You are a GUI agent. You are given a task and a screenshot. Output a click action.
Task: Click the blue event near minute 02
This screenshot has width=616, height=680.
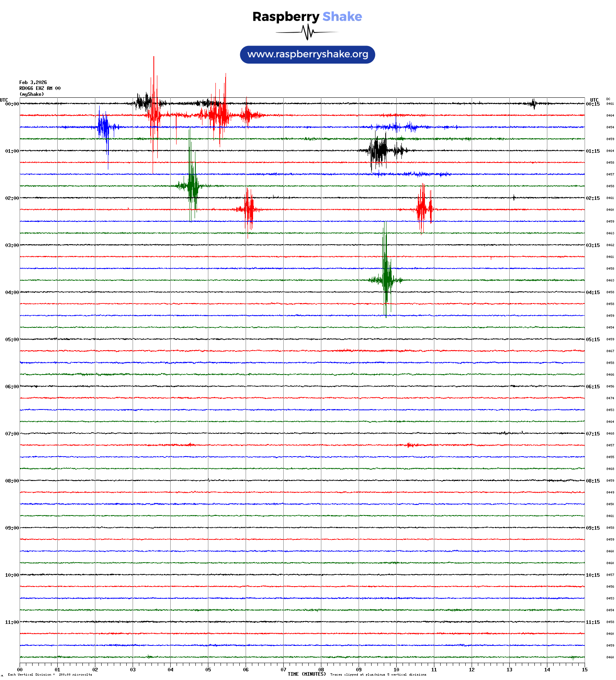point(104,127)
